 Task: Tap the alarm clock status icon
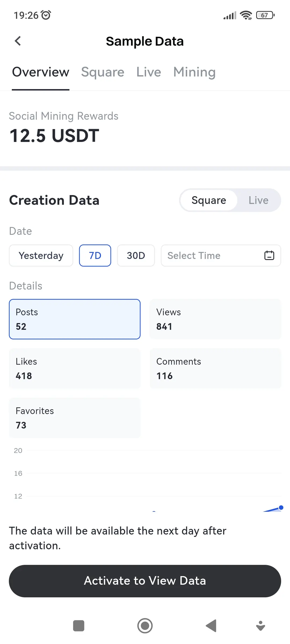point(46,15)
